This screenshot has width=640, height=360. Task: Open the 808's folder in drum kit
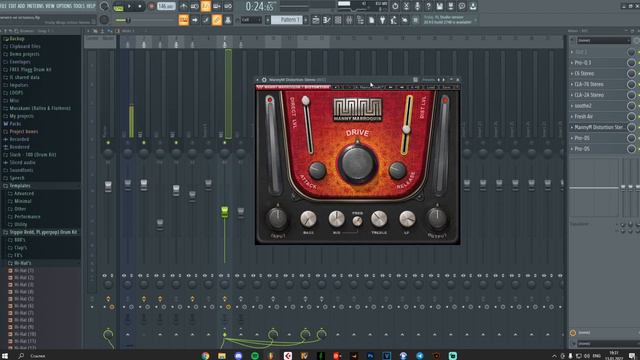(20, 240)
